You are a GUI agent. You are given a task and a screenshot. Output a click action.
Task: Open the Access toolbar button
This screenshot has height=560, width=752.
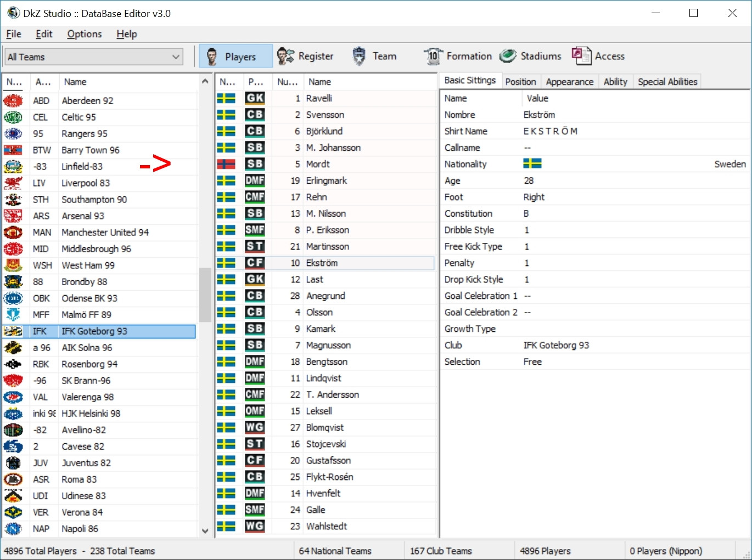pos(598,56)
